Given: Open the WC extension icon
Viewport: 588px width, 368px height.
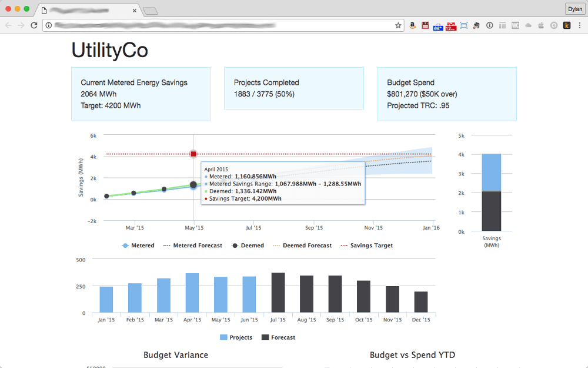Looking at the screenshot, I should [515, 25].
